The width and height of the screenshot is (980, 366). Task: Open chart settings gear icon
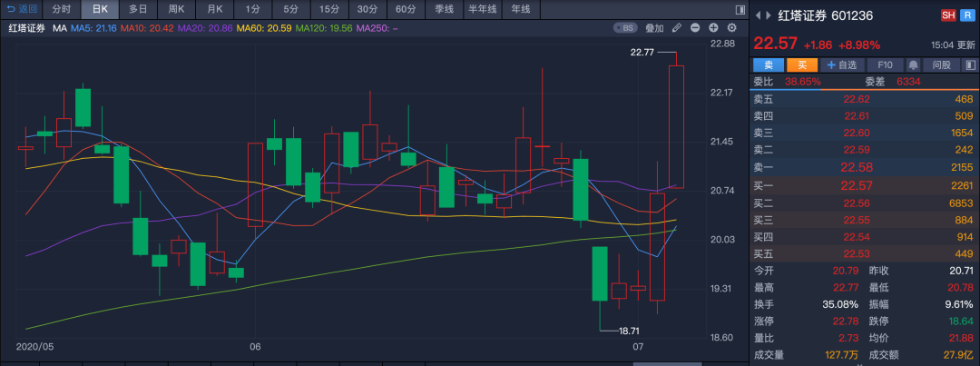tap(731, 28)
